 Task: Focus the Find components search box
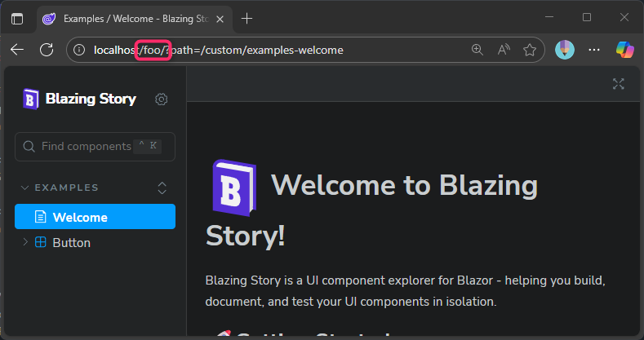click(95, 147)
